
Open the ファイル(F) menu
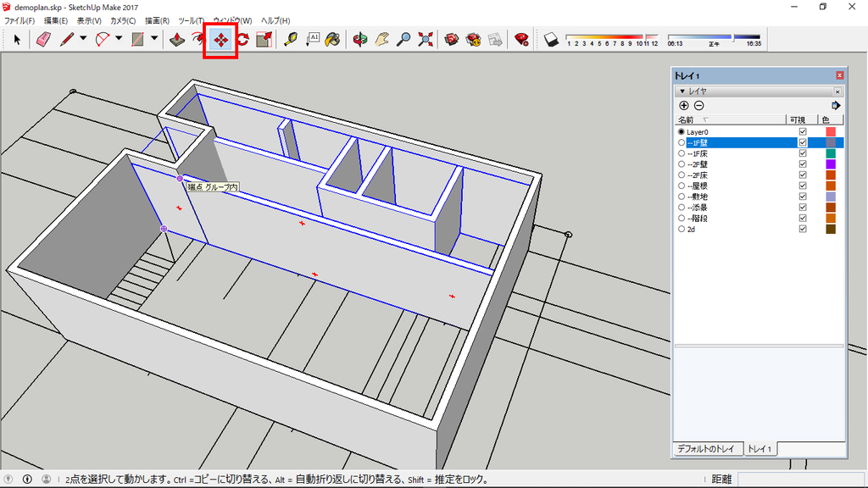click(x=19, y=20)
